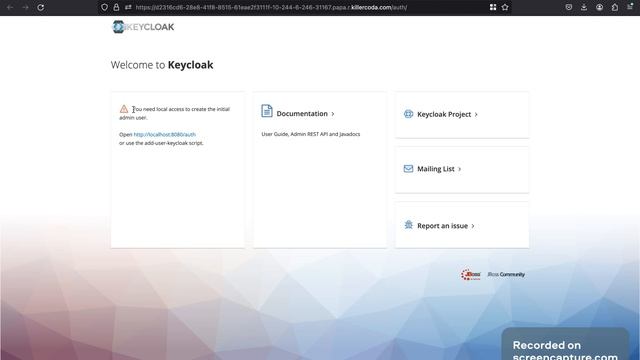Click the chevron next to Documentation
Screen dimensions: 640x360
[333, 114]
